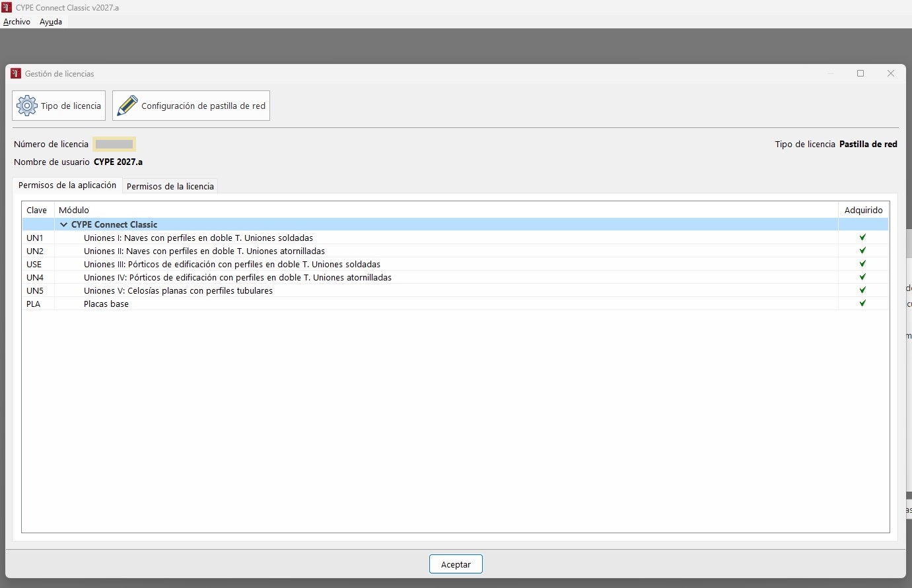Select row Uniones V: Celosías planas
The image size is (912, 588).
[455, 290]
